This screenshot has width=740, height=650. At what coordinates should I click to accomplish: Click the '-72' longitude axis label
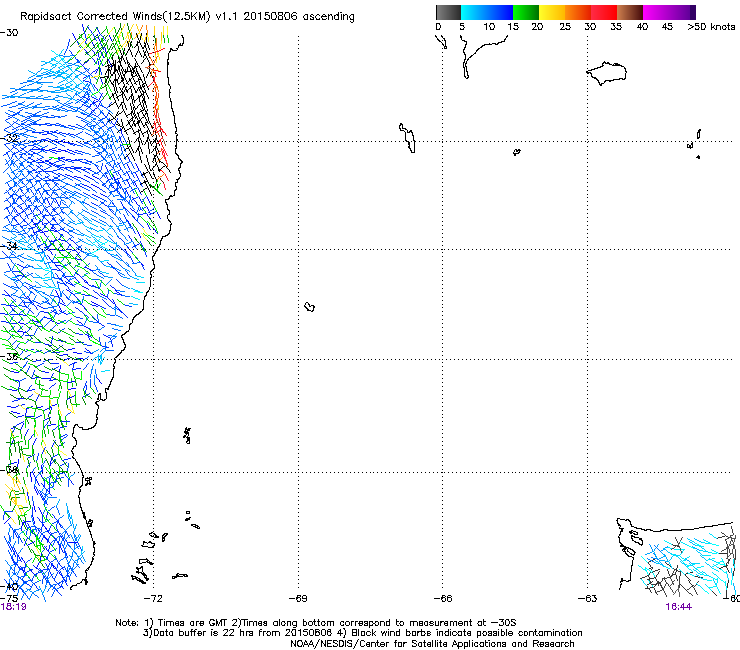click(153, 599)
